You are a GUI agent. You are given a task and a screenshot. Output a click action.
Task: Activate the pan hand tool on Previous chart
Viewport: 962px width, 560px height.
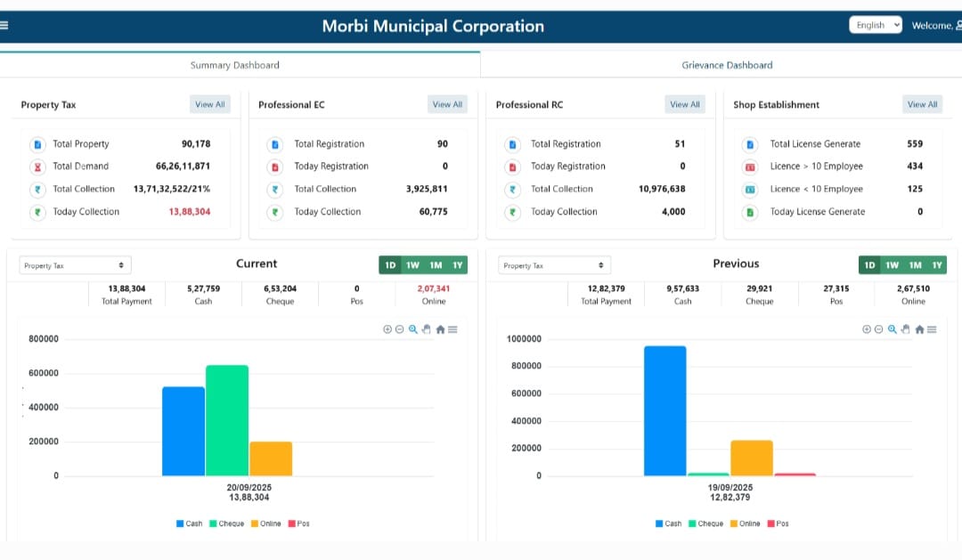906,329
